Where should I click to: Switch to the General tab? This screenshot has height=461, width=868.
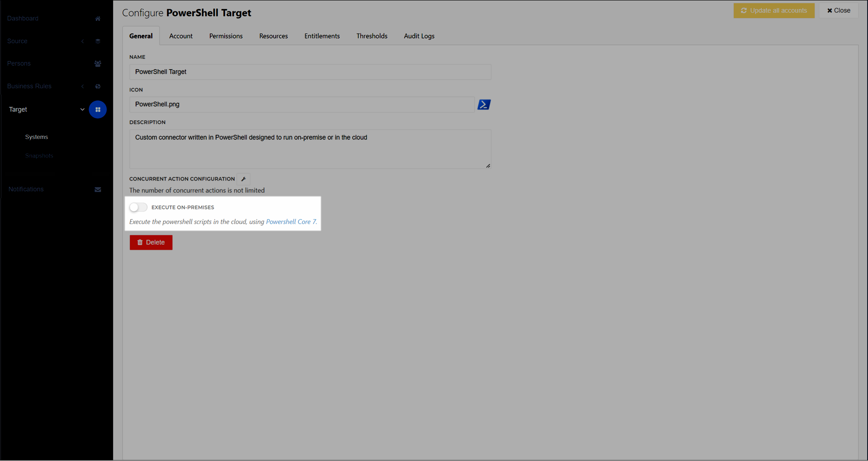tap(141, 36)
